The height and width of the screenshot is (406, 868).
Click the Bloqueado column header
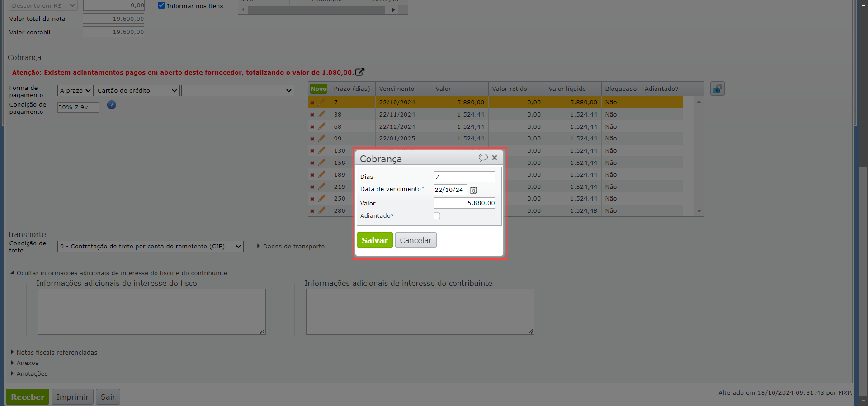point(621,89)
